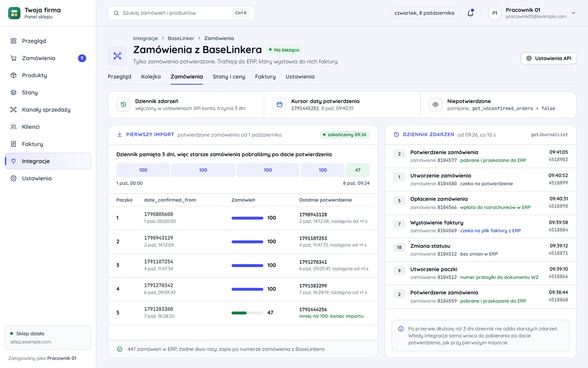Click value 1791270342 in Paczka 4
This screenshot has width=588, height=368.
coord(158,285)
